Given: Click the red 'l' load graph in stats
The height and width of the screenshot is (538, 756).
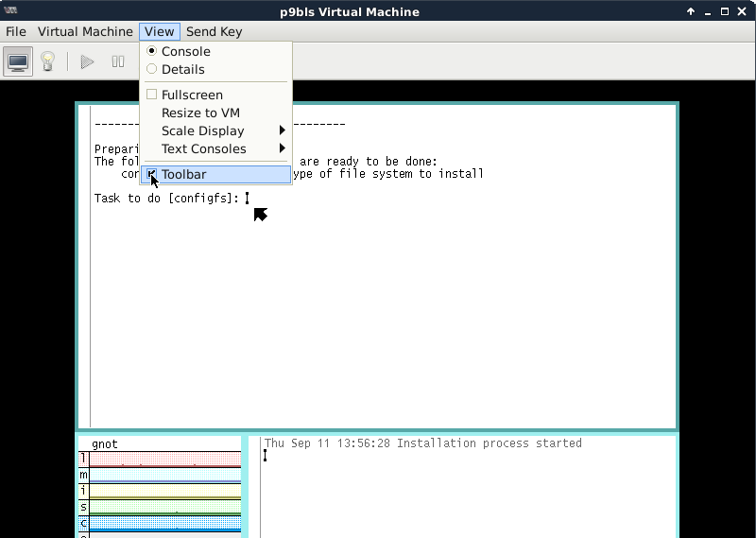Looking at the screenshot, I should pyautogui.click(x=164, y=459).
